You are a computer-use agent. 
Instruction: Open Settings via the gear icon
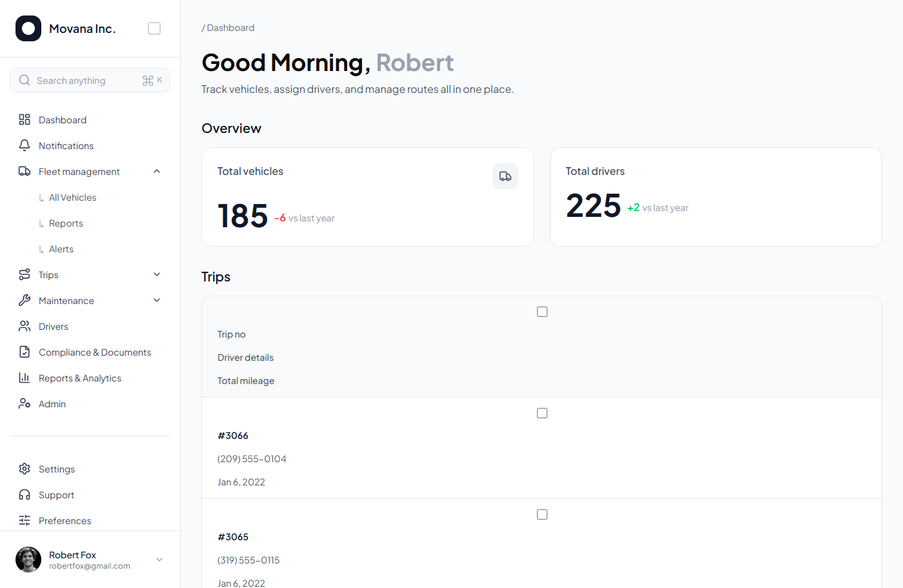point(25,469)
